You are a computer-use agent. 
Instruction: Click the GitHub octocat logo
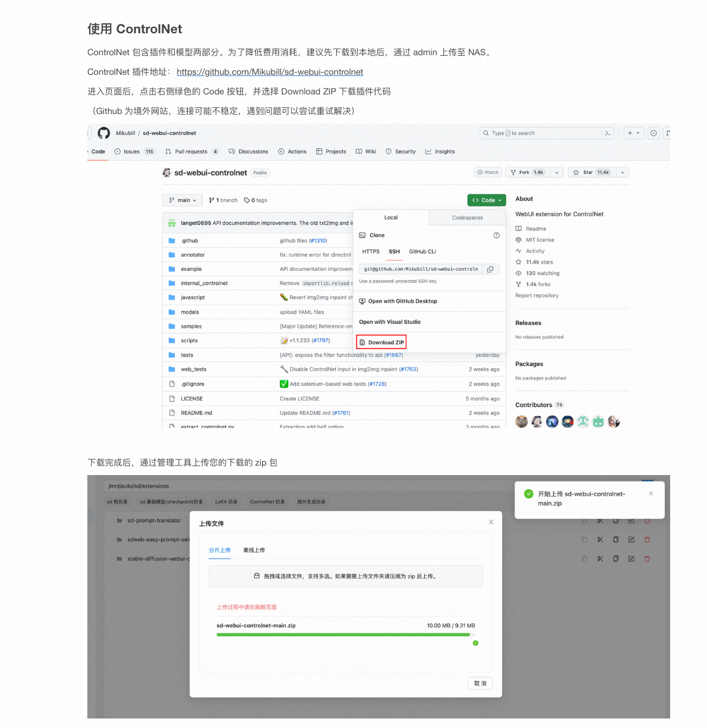[104, 133]
